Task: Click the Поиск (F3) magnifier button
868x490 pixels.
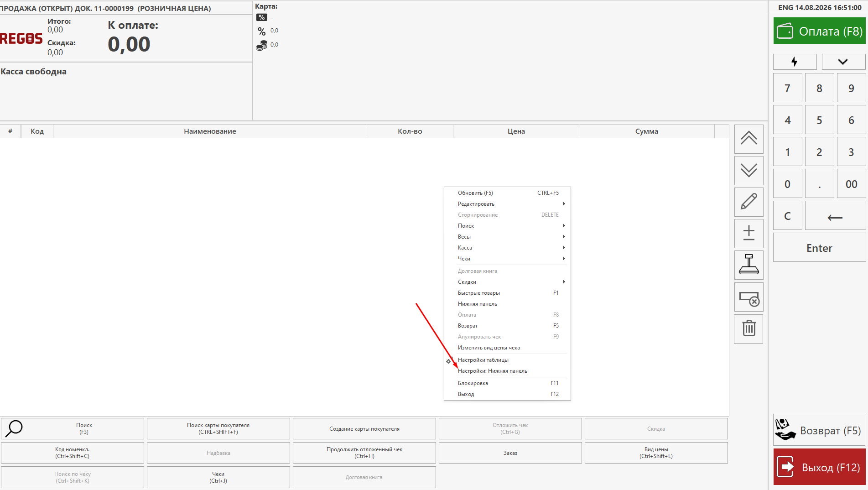Action: [x=73, y=428]
